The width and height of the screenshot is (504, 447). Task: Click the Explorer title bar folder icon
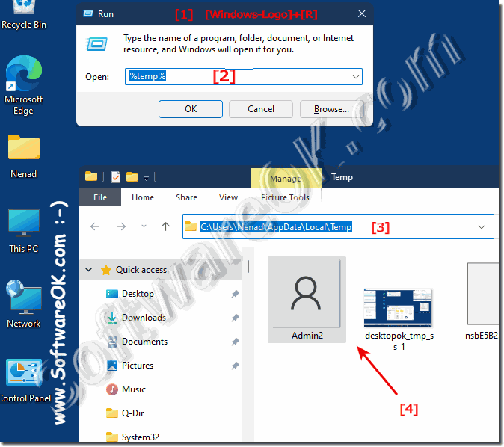coord(91,176)
